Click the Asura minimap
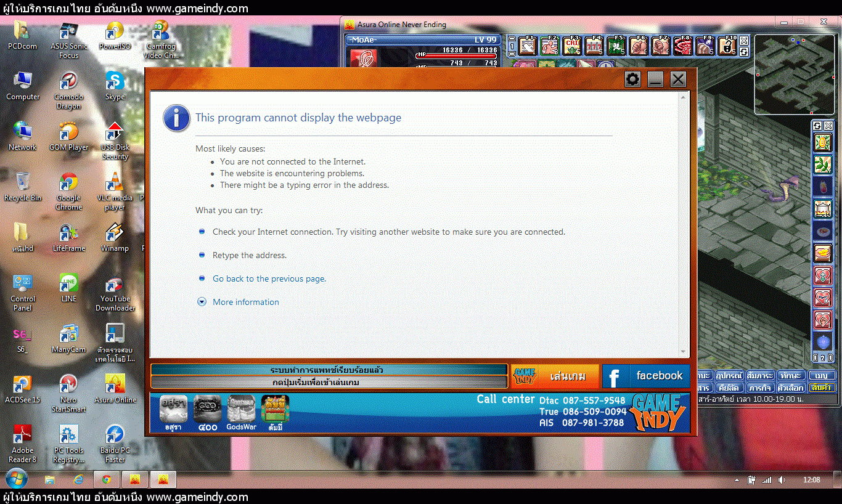Screen dimensions: 842x504 pyautogui.click(x=795, y=75)
